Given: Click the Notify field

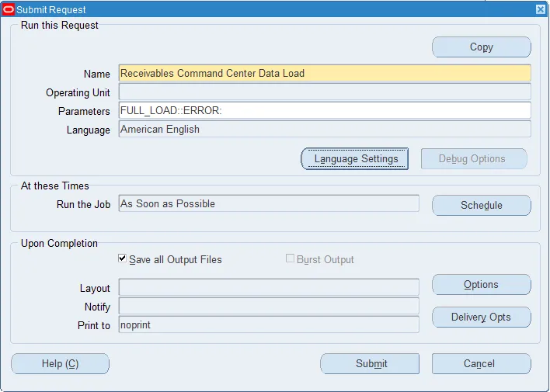Looking at the screenshot, I should [269, 306].
